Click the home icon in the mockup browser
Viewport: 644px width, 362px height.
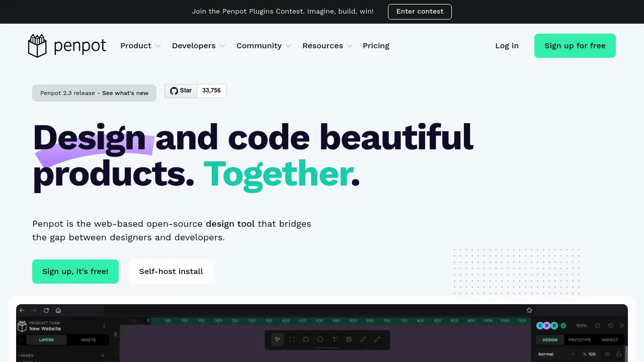(58, 310)
